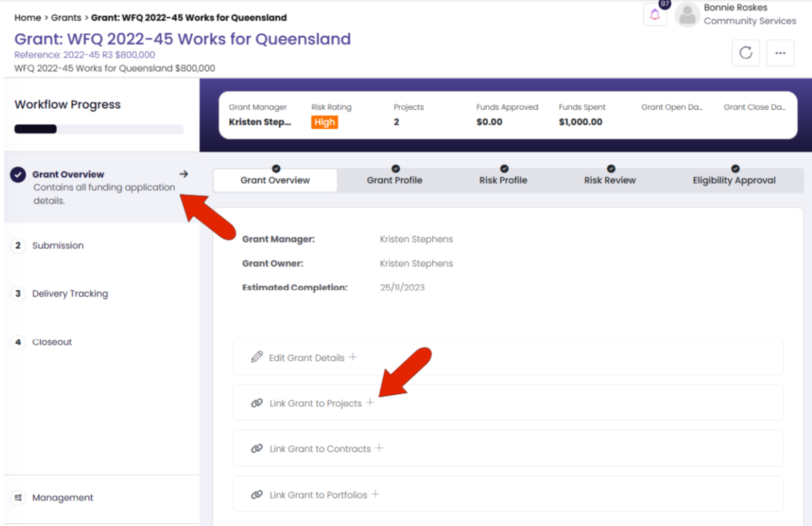812x526 pixels.
Task: Click the Grant Close Date column header
Action: pos(754,107)
